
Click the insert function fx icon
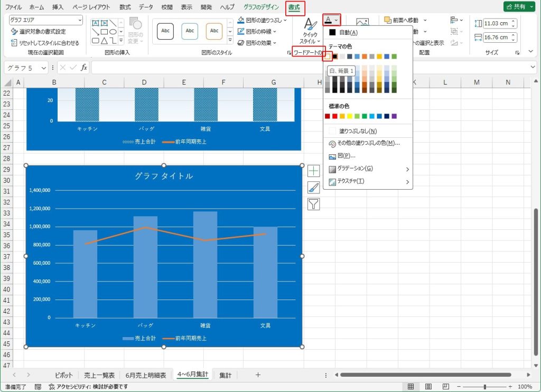point(83,68)
